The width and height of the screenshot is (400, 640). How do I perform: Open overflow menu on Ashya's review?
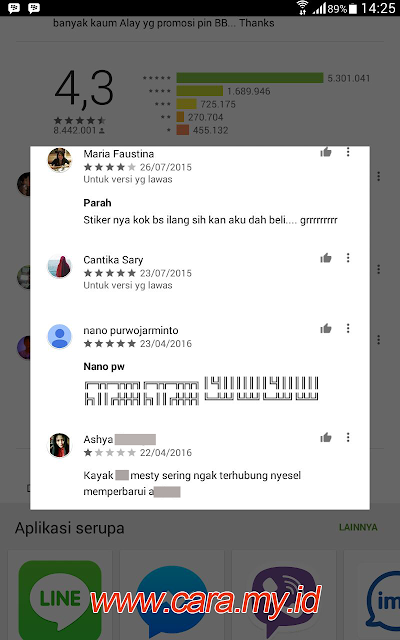point(348,438)
